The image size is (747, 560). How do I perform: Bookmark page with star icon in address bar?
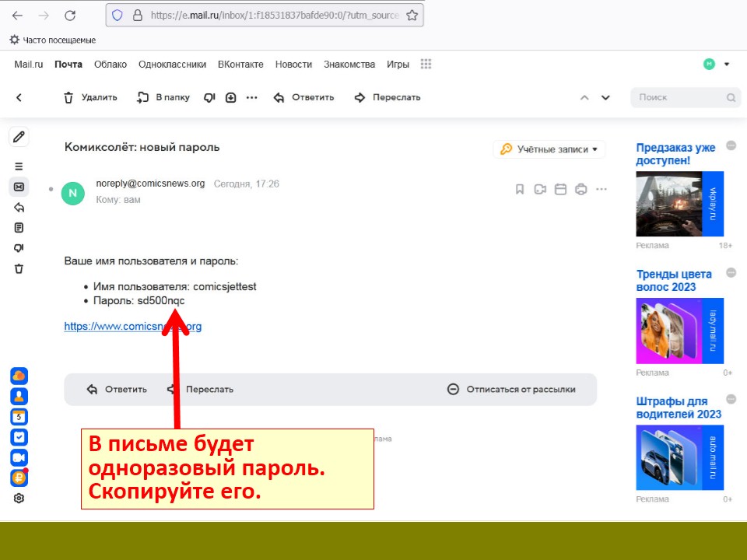point(412,16)
